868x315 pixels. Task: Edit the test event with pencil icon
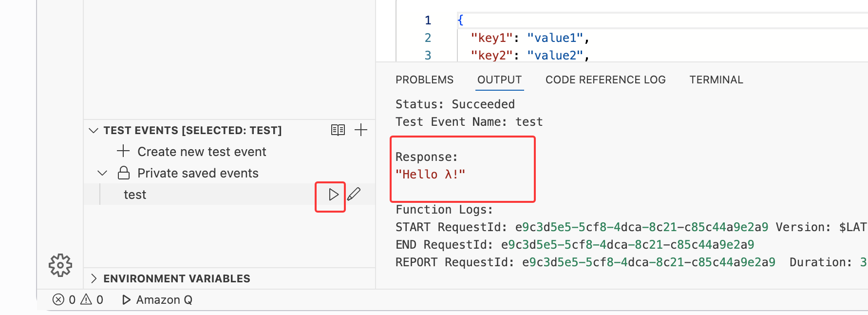tap(354, 194)
